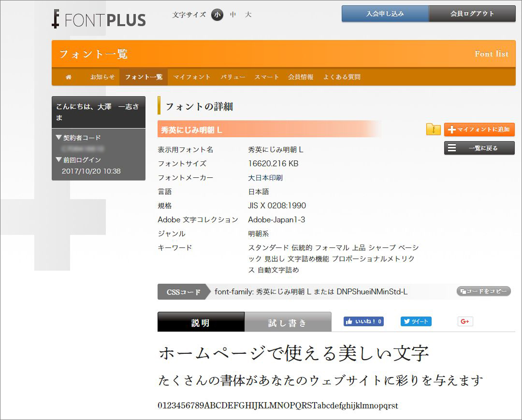The width and height of the screenshot is (522, 420).
Task: Click the Font list header text
Action: click(492, 54)
